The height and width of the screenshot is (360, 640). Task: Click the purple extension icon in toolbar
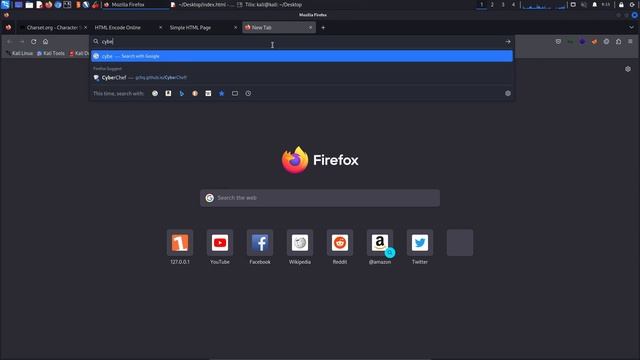[x=582, y=42]
